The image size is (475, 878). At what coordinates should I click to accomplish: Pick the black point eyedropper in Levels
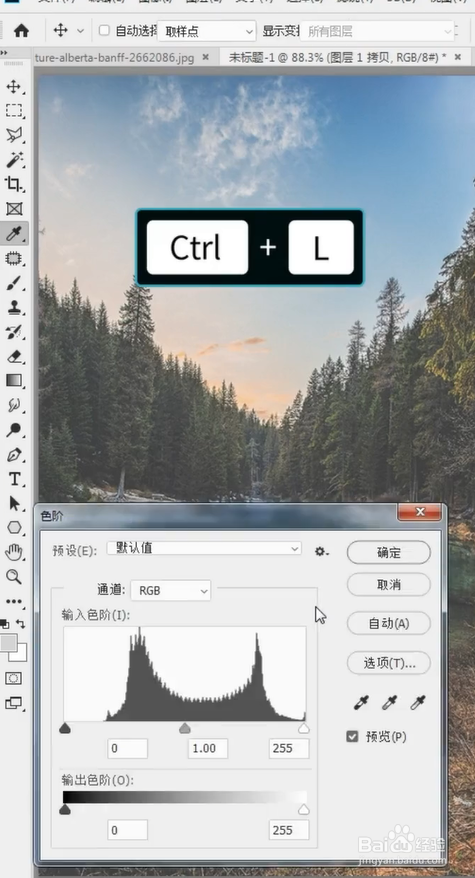361,702
